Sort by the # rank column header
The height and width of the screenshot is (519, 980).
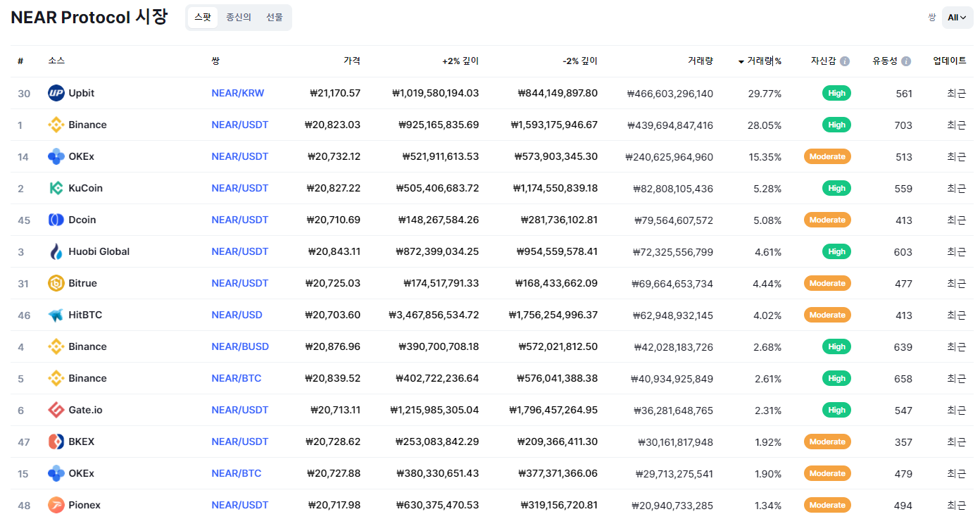pyautogui.click(x=20, y=61)
